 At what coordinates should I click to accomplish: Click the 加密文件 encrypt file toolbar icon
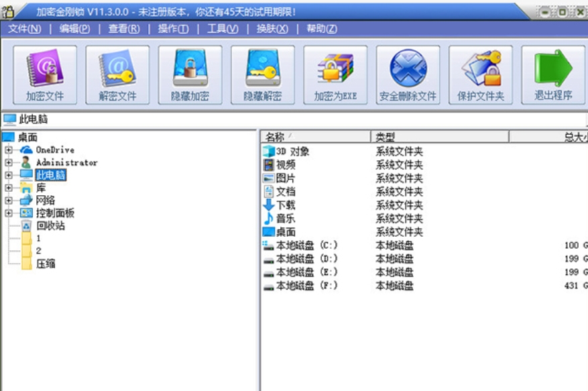click(45, 74)
